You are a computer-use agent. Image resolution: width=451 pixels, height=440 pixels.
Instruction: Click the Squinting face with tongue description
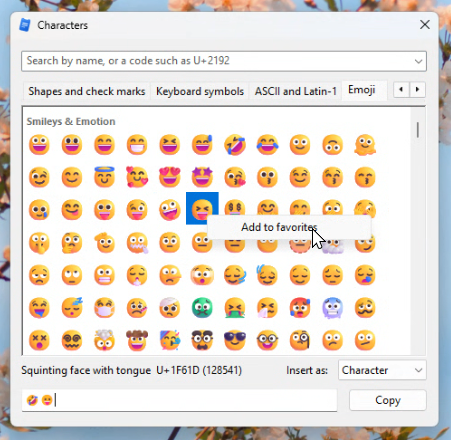86,370
